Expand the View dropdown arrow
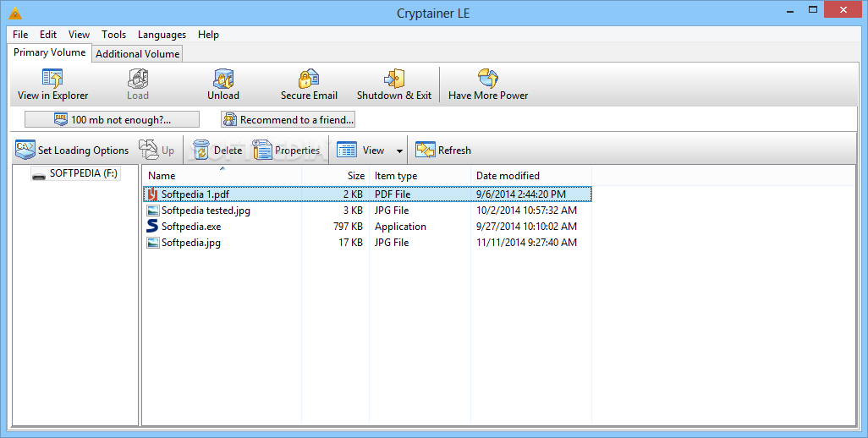This screenshot has height=438, width=868. (399, 151)
